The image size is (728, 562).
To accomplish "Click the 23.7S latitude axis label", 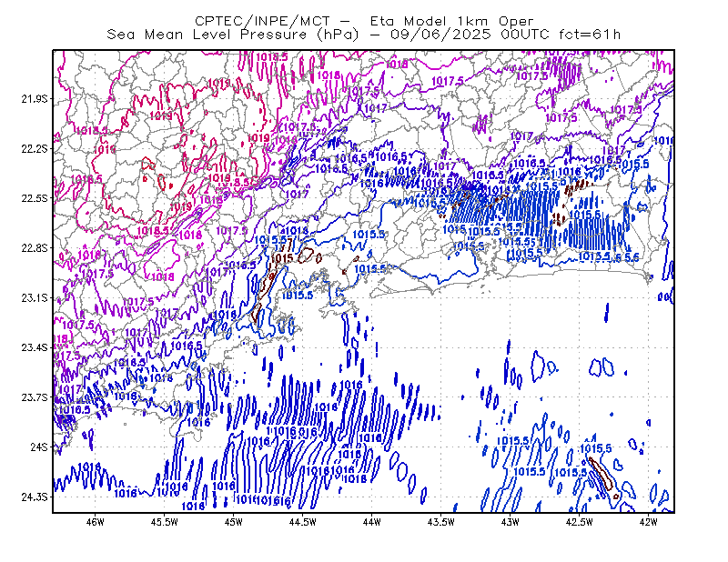I will 35,397.
